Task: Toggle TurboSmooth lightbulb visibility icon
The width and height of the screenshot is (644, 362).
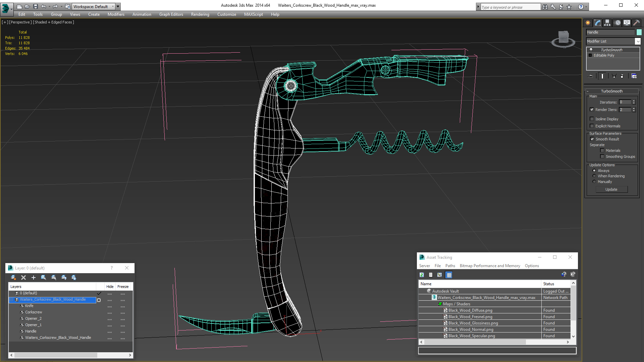Action: (x=591, y=50)
